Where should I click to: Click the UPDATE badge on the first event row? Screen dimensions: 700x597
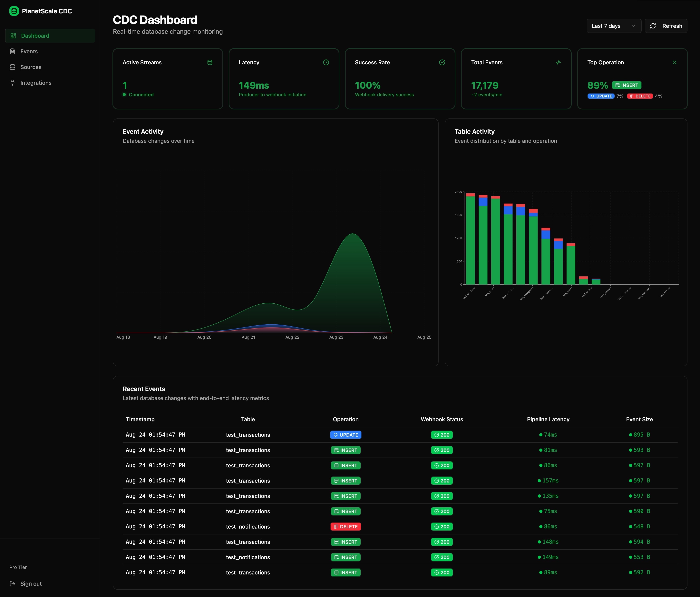point(345,435)
